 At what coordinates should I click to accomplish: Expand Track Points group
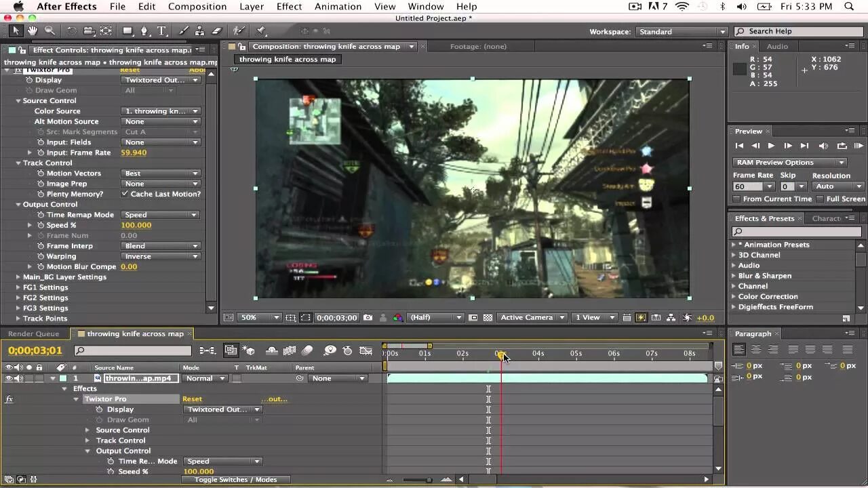point(18,319)
